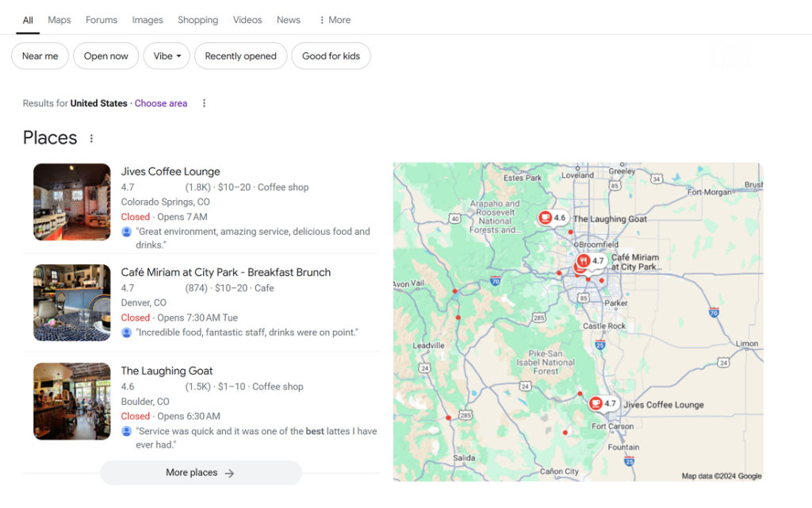The height and width of the screenshot is (508, 812).
Task: Click the Cañon City label on map
Action: [559, 471]
